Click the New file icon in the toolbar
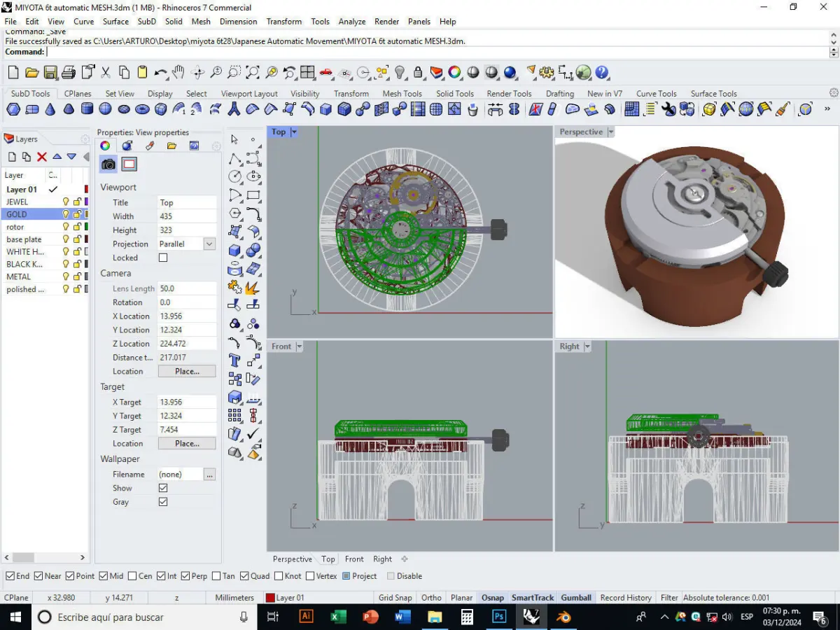The width and height of the screenshot is (840, 630). tap(13, 72)
